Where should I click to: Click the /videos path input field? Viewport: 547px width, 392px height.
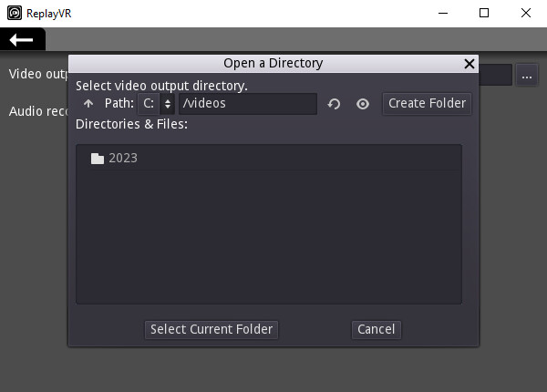(x=247, y=104)
